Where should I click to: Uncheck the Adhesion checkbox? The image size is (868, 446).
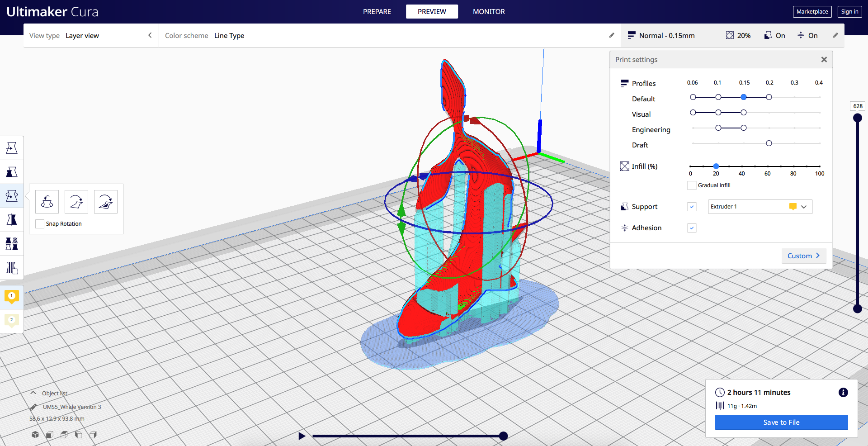692,228
